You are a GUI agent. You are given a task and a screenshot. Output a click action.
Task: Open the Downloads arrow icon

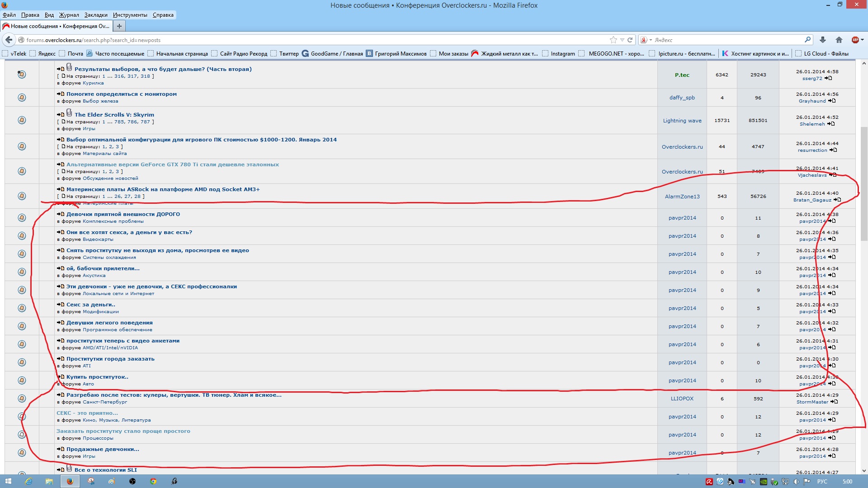pos(823,40)
